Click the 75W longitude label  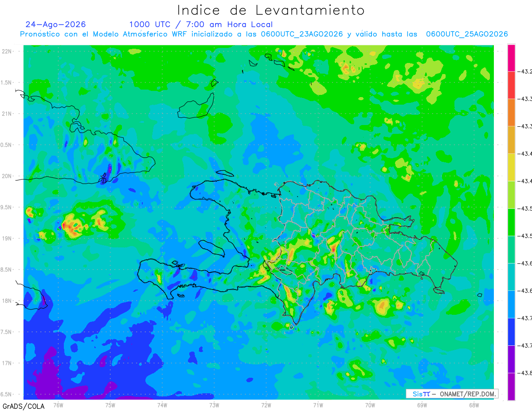pyautogui.click(x=110, y=404)
